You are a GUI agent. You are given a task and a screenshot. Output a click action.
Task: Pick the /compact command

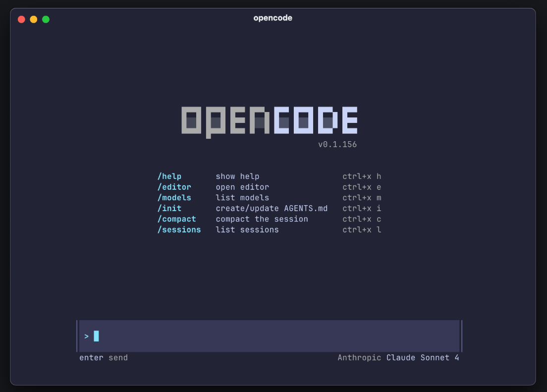coord(177,219)
